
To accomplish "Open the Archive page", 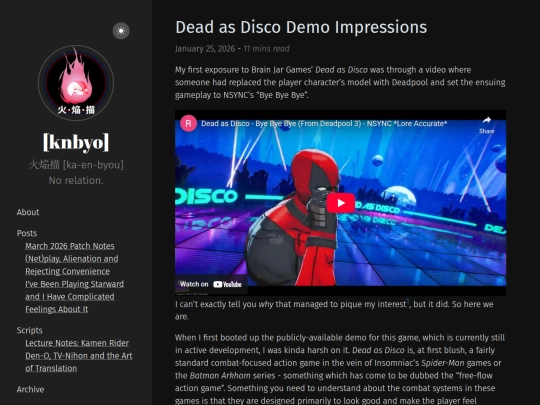I will tap(30, 390).
